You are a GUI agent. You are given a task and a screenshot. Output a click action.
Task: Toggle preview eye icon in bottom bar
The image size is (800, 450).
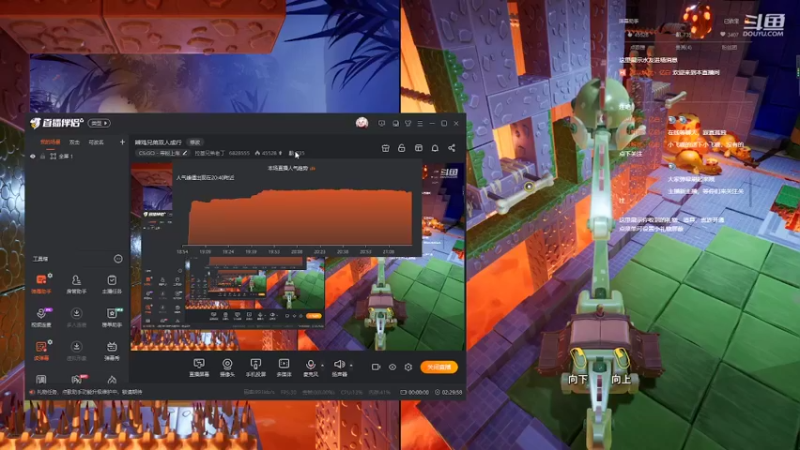(x=392, y=367)
